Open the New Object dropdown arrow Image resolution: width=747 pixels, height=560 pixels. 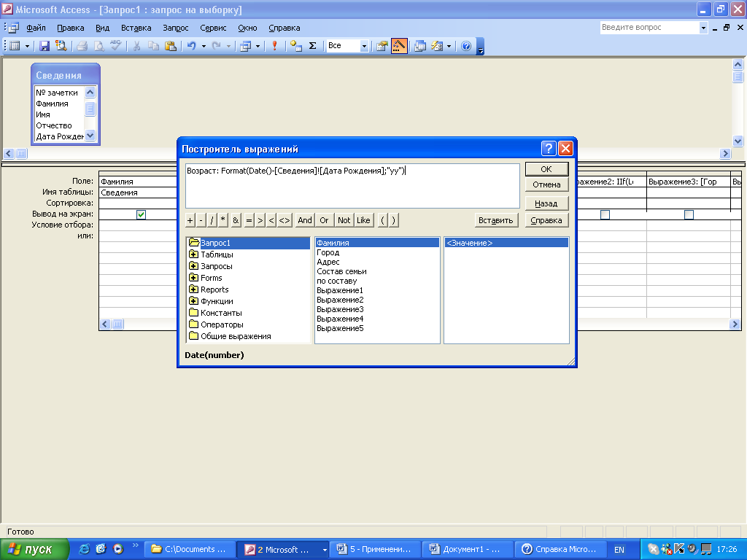pyautogui.click(x=449, y=46)
